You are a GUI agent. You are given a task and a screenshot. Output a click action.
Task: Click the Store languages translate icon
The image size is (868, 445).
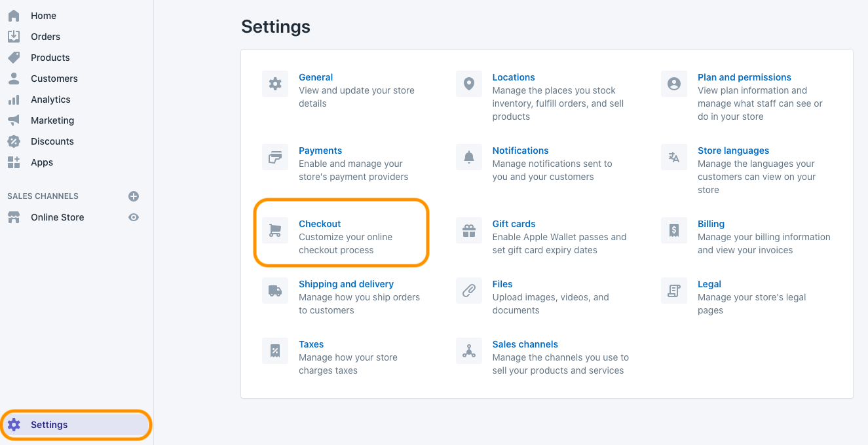coord(674,157)
